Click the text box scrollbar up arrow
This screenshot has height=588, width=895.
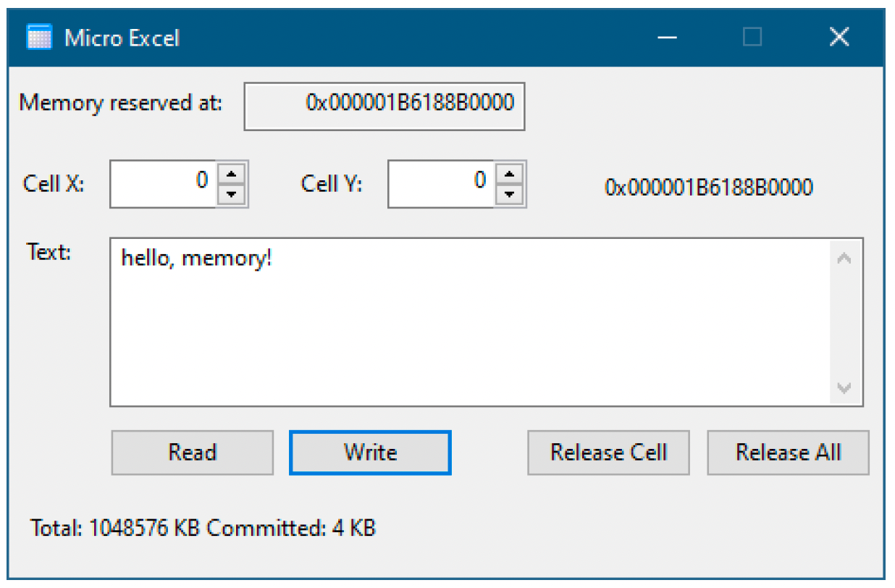point(844,258)
